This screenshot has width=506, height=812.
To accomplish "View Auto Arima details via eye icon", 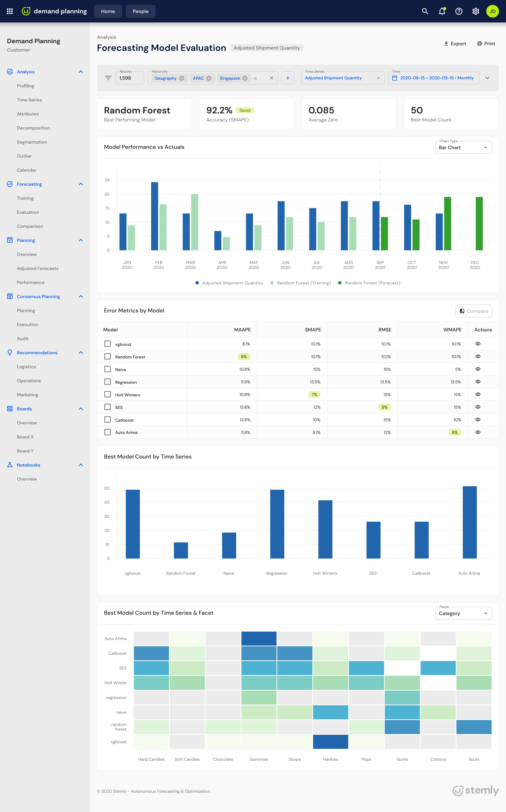I will 478,432.
